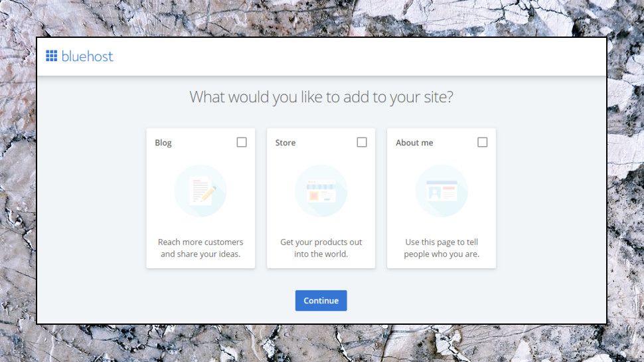Click the Bluehost grid logo icon
This screenshot has width=644, height=362.
coord(51,56)
